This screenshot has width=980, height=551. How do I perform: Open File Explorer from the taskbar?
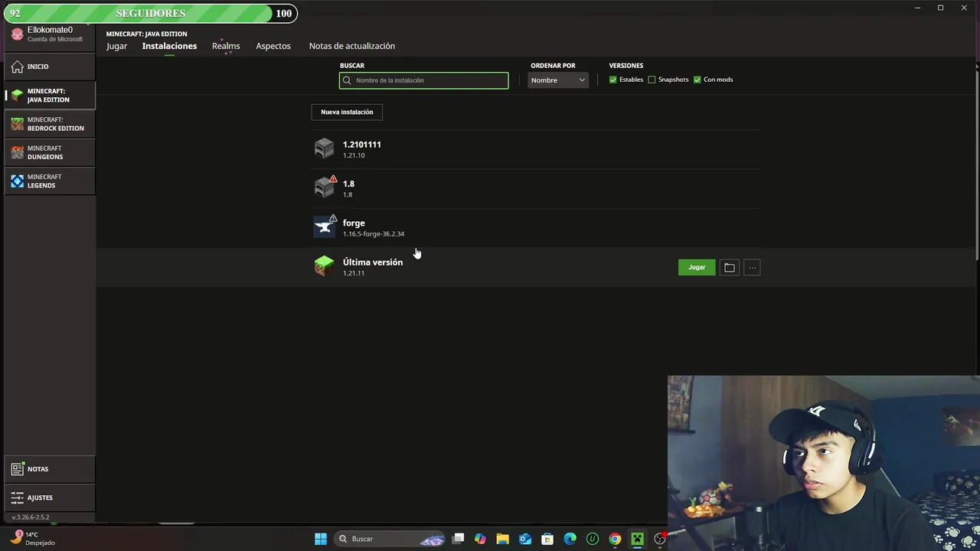tap(502, 539)
